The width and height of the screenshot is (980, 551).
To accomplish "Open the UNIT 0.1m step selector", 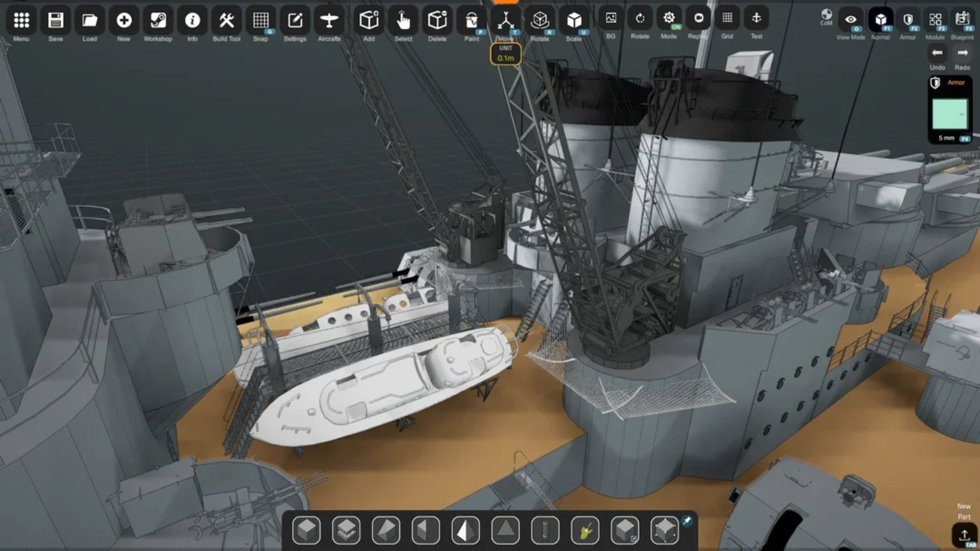I will 505,54.
